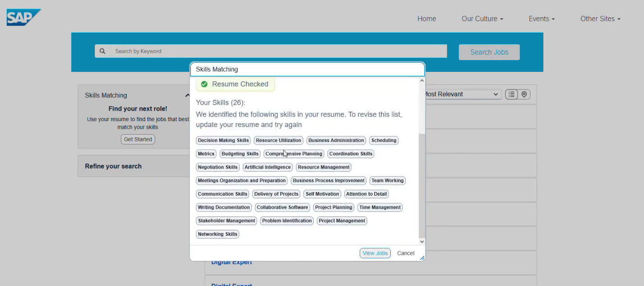Click the View Jobs button
This screenshot has width=644, height=286.
pyautogui.click(x=375, y=253)
